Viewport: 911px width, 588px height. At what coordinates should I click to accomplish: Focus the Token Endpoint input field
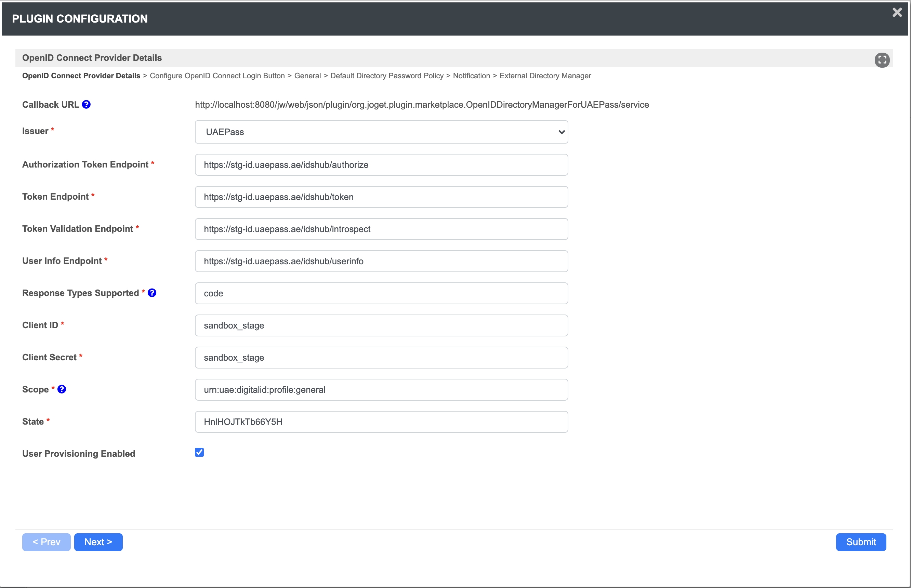point(381,197)
